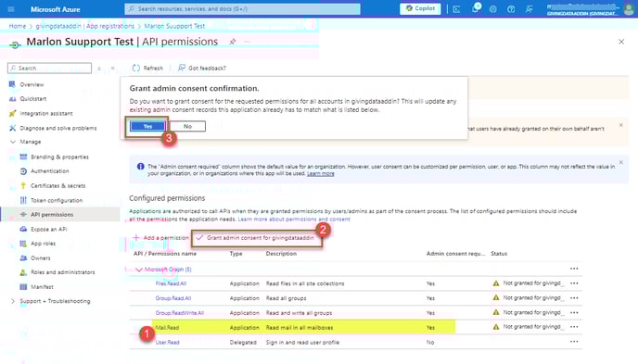
Task: Decline admin consent with No
Action: [x=187, y=126]
